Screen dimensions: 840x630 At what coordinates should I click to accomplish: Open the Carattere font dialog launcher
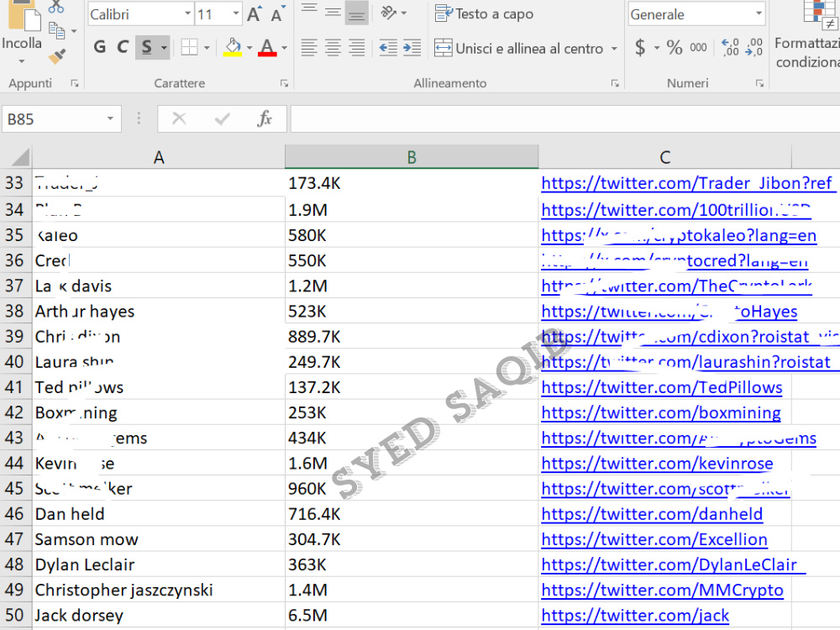284,83
